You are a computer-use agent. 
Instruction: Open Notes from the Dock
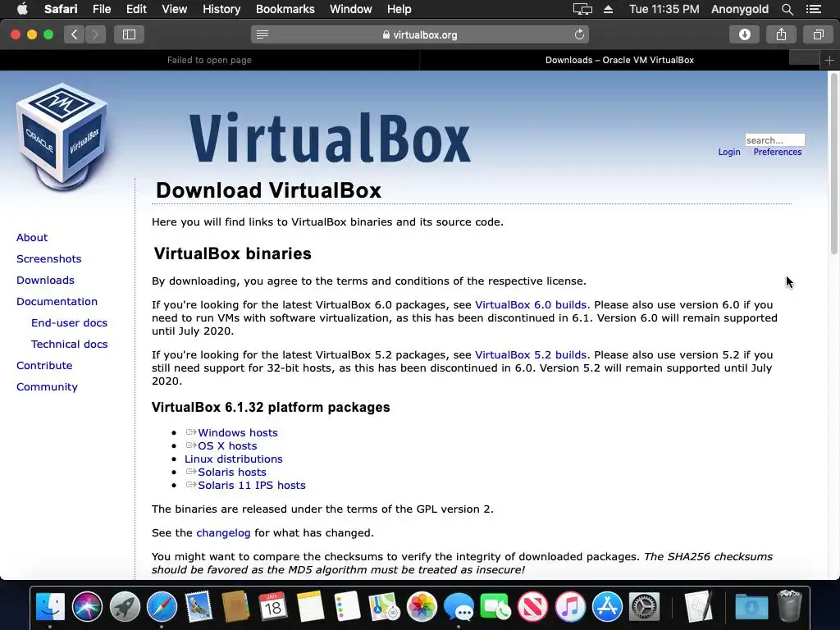310,607
